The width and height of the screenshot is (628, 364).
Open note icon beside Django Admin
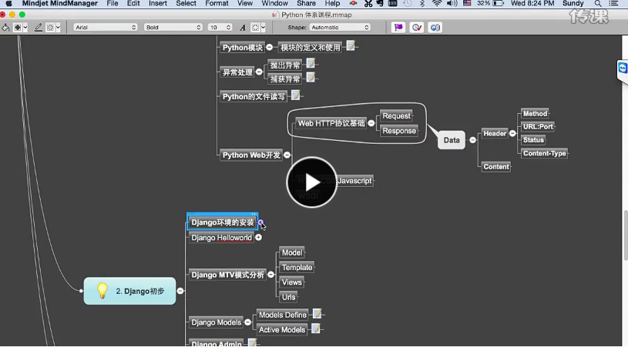[x=252, y=342]
